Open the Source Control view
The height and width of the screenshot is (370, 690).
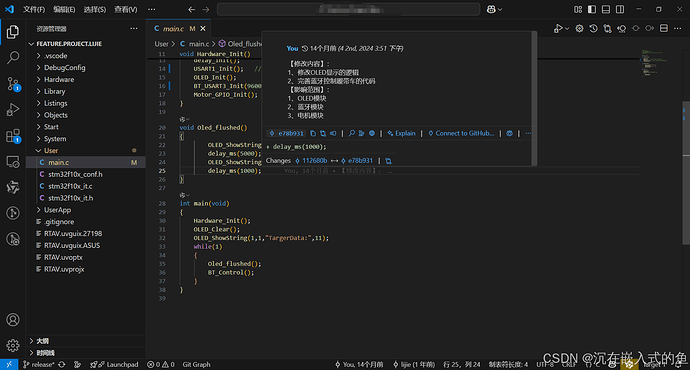point(13,84)
